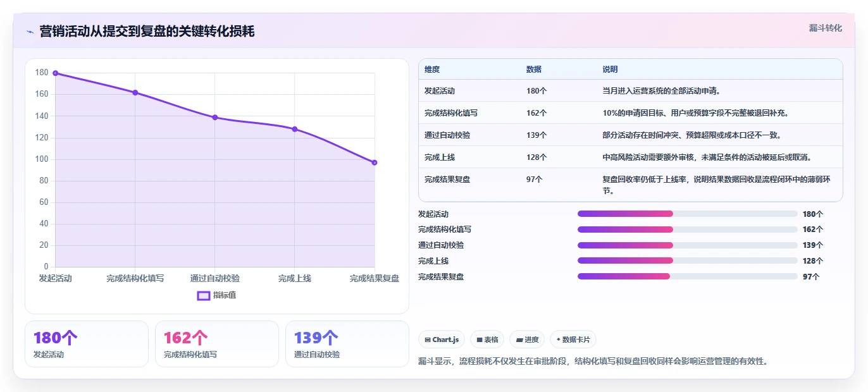The height and width of the screenshot is (392, 868).
Task: Click the 完成结构化填写 x-axis label on chart
Action: (135, 278)
